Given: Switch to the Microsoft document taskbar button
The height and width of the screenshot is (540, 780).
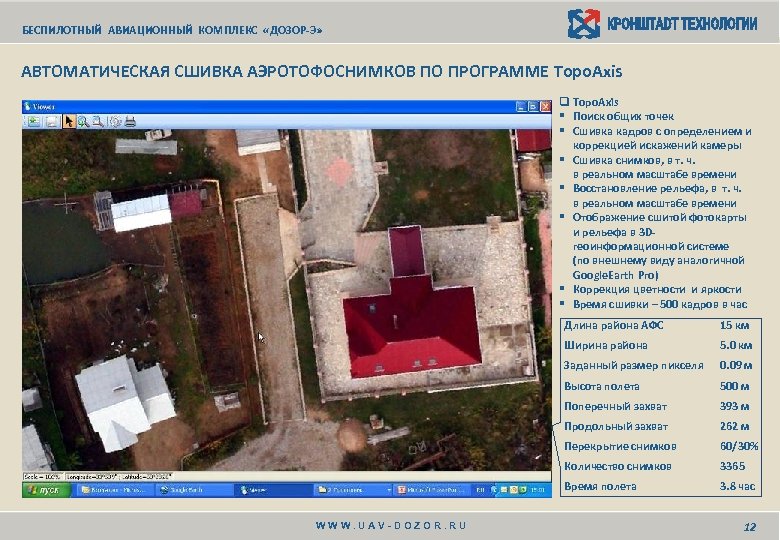Looking at the screenshot, I should pos(116,490).
